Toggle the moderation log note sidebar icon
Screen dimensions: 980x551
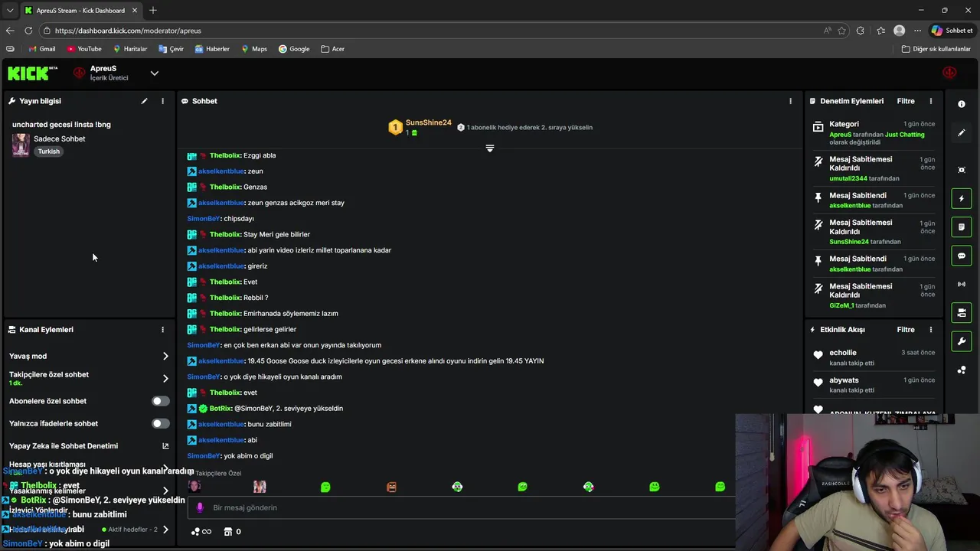click(962, 227)
